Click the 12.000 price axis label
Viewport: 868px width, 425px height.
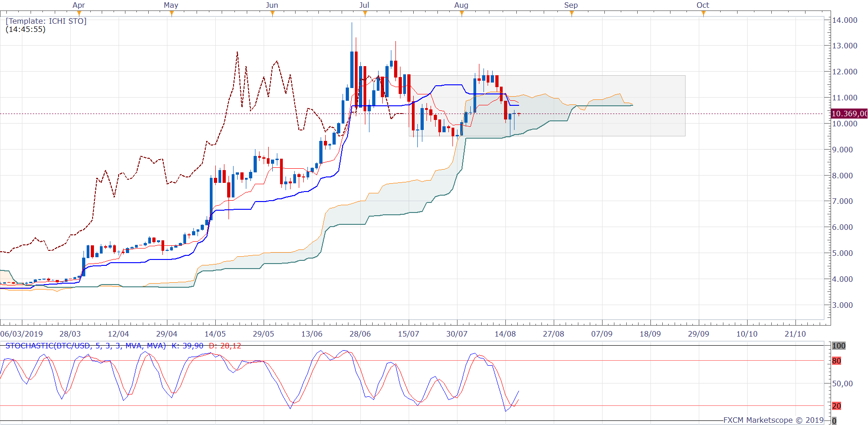[x=845, y=72]
